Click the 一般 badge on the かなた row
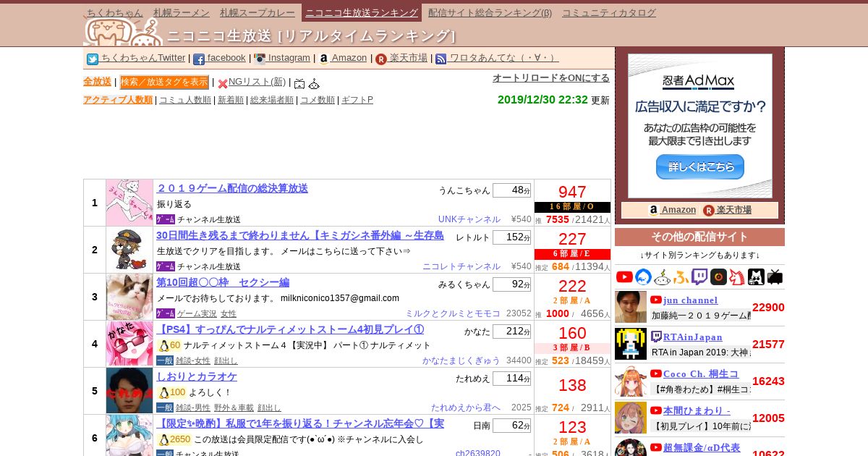This screenshot has width=868, height=456. pos(165,360)
